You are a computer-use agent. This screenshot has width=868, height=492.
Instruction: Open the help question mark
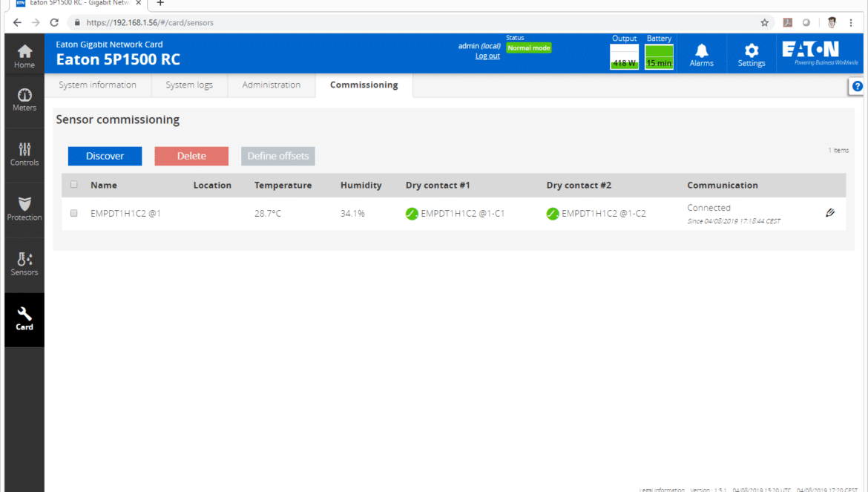pyautogui.click(x=857, y=86)
